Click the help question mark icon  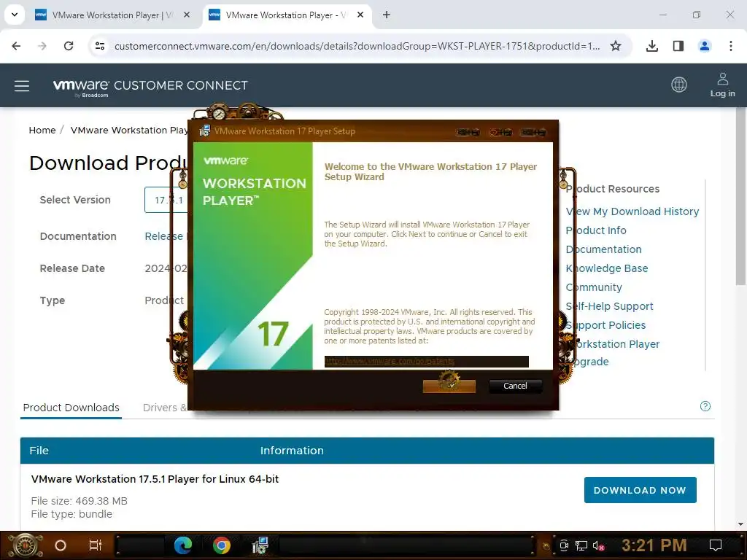tap(705, 406)
